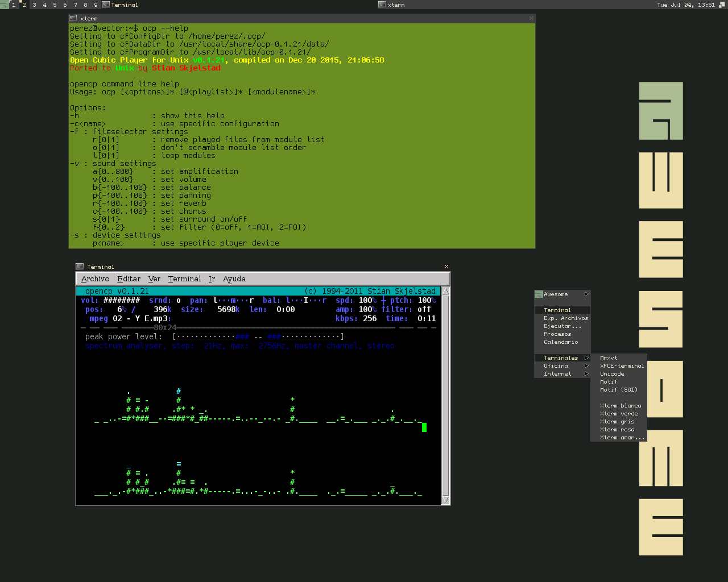Click the terminal icon of the xterm taskbar entry
This screenshot has width=728, height=582.
tap(382, 5)
